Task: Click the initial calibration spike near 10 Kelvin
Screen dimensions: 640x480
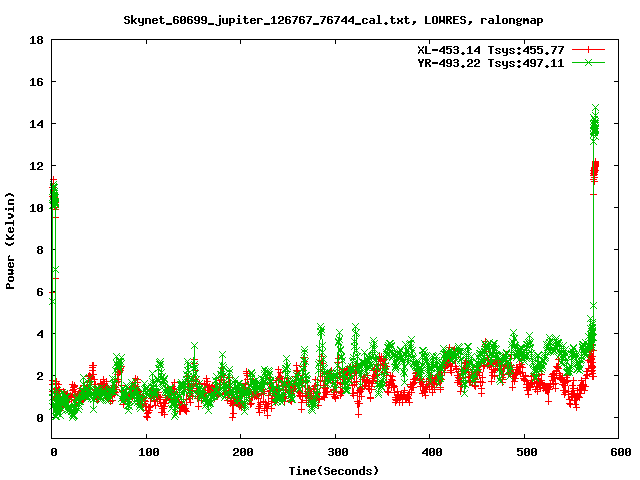Action: [54, 198]
